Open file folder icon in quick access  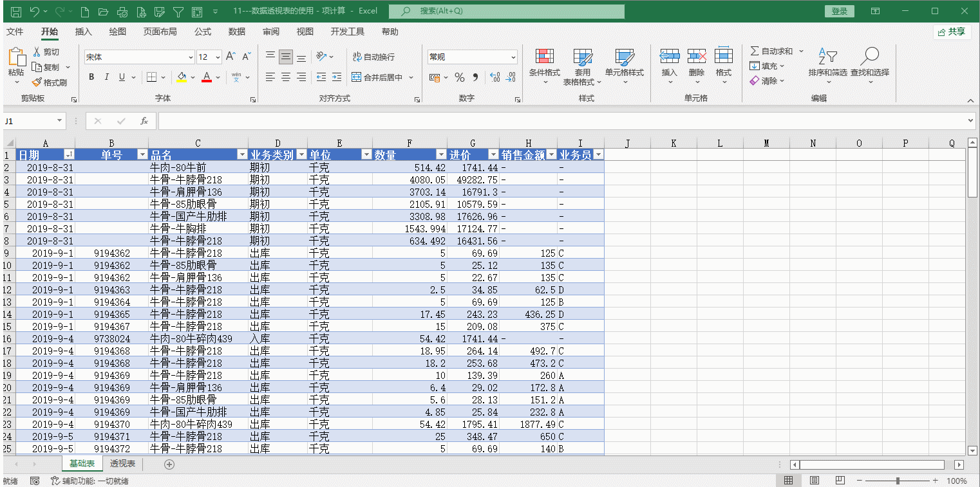pyautogui.click(x=103, y=11)
